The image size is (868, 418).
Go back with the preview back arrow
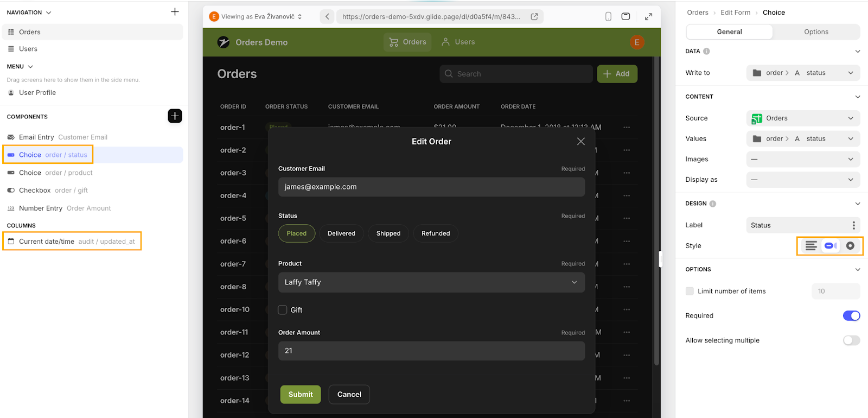coord(327,16)
